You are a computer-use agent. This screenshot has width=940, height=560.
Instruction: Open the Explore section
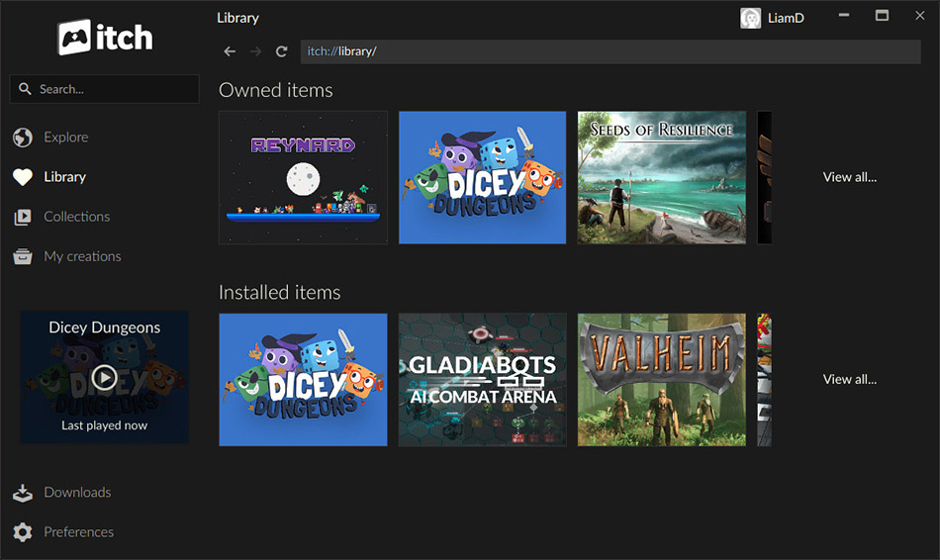[66, 138]
